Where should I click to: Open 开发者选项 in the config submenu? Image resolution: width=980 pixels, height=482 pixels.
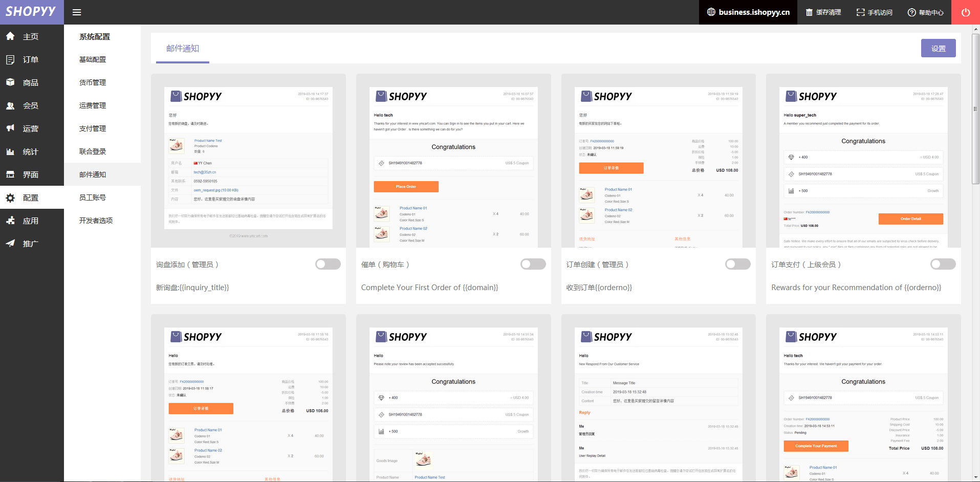click(x=96, y=221)
